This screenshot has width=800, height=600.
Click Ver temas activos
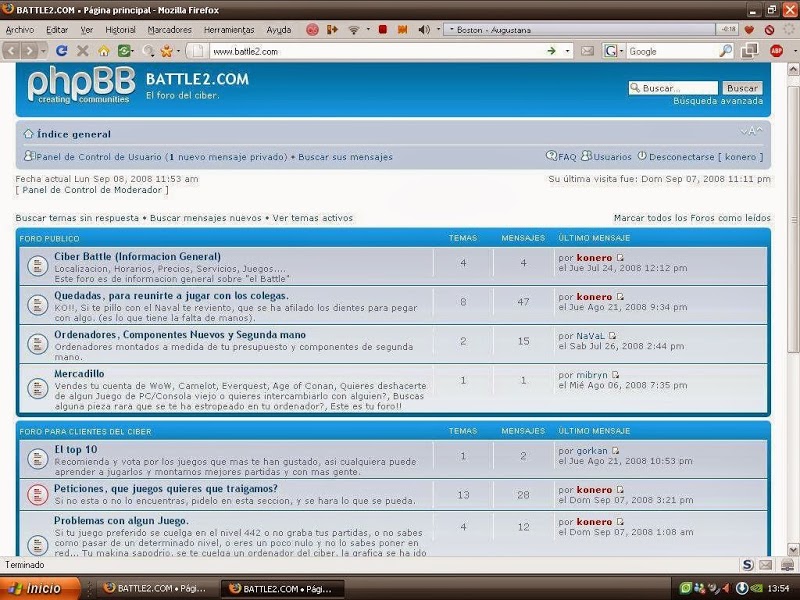coord(313,218)
